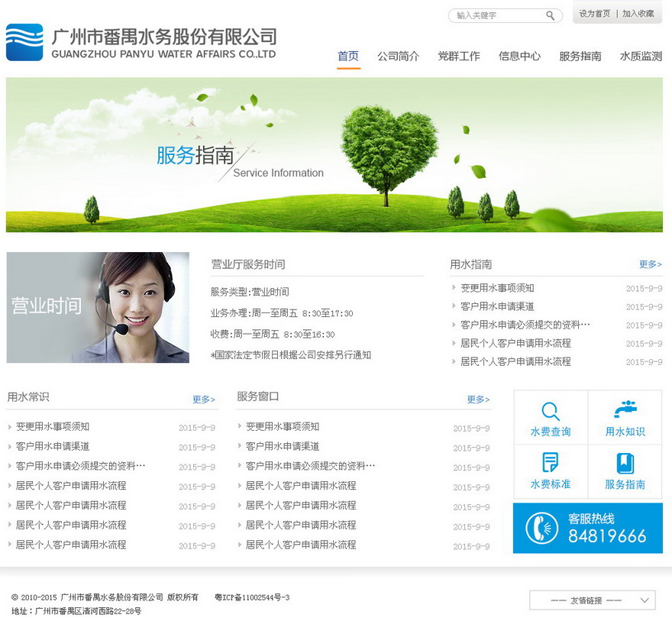Go to the 首页 nav tab
The height and width of the screenshot is (631, 672).
pos(348,57)
